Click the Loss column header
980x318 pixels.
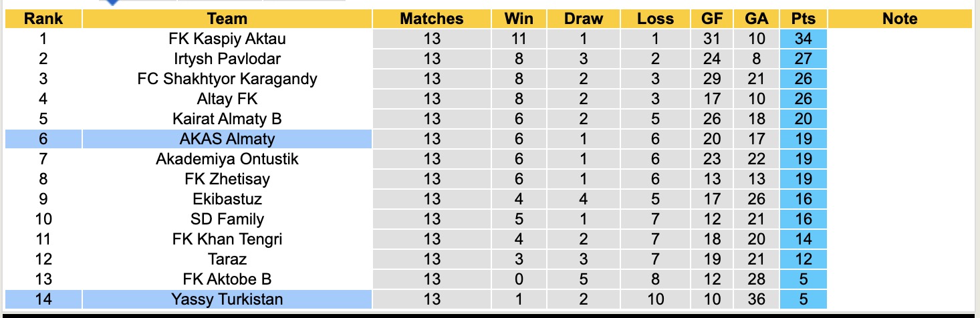655,19
